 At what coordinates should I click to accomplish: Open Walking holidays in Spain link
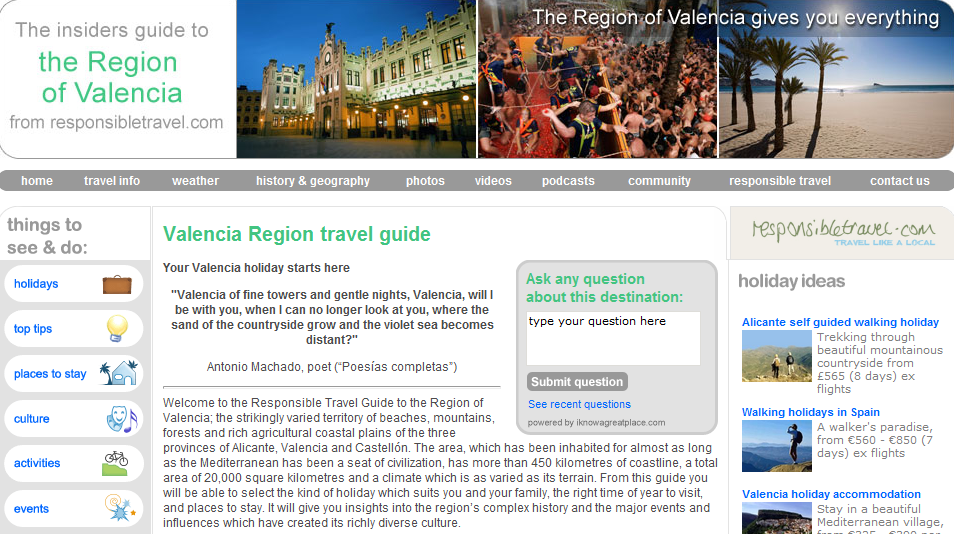tap(810, 412)
